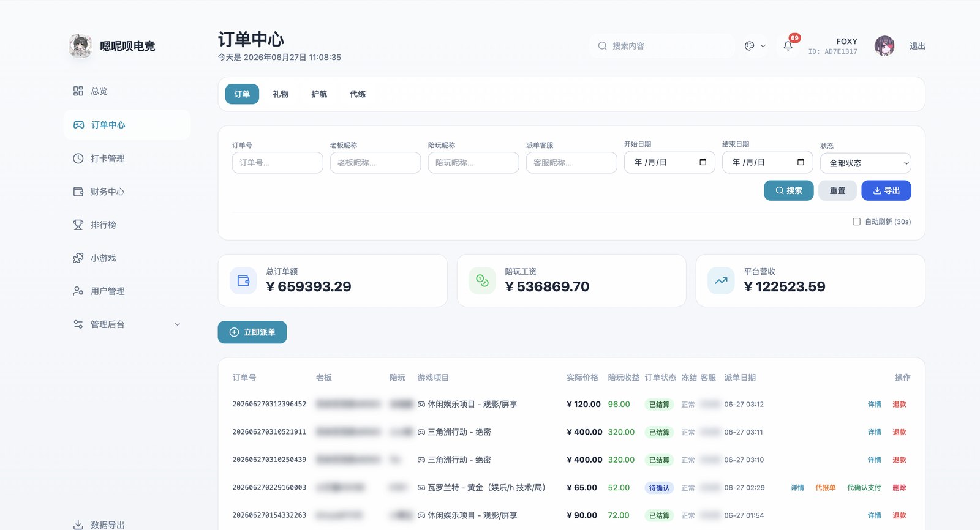Click the 派单日期 column header
Screen dimensions: 980x530
coord(740,378)
